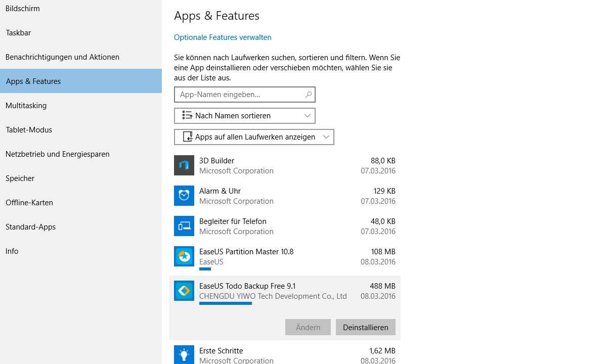Open Info page in sidebar
This screenshot has height=364, width=607.
(81, 251)
